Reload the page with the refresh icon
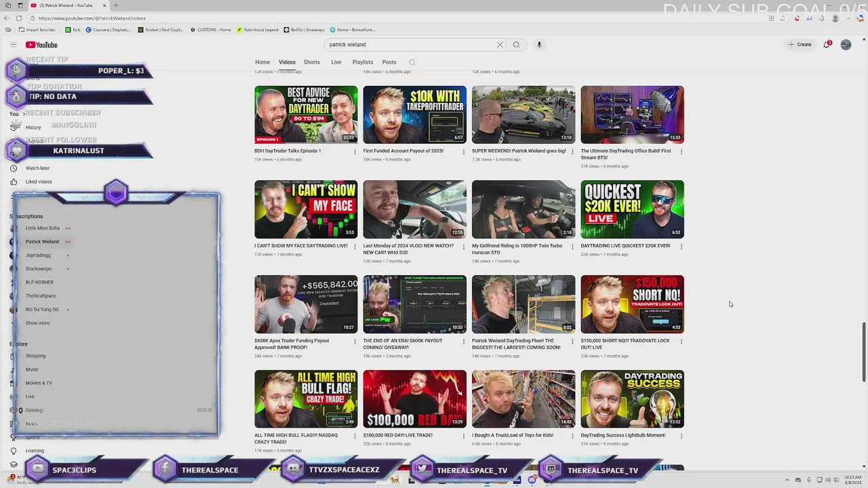Screen dimensions: 868x488 click(19, 18)
